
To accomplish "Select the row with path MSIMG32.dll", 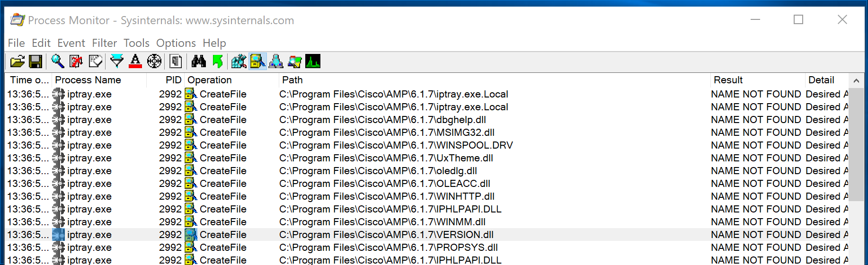I will [x=427, y=132].
